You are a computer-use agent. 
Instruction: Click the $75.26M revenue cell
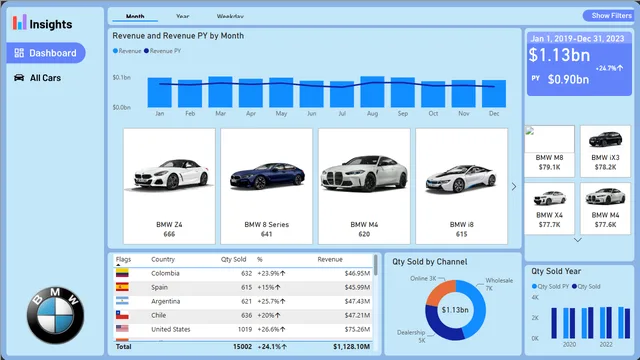[x=357, y=329]
